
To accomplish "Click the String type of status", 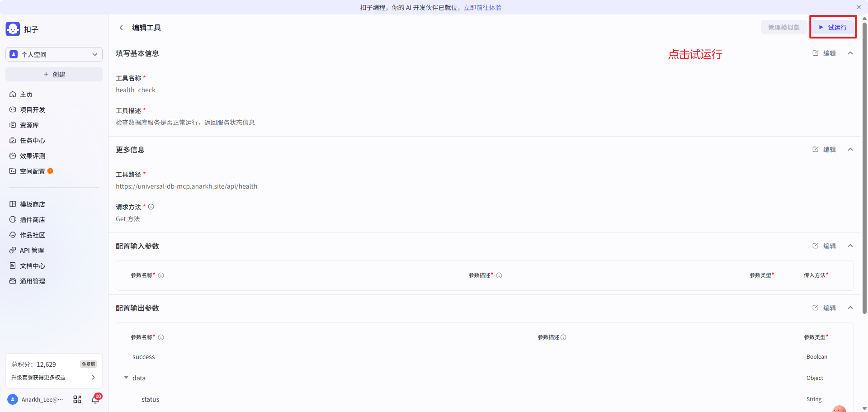I will point(814,399).
